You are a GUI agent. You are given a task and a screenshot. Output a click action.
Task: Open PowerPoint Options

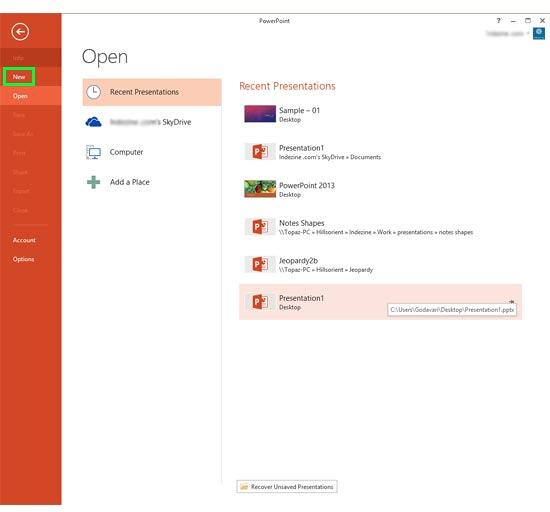coord(24,259)
